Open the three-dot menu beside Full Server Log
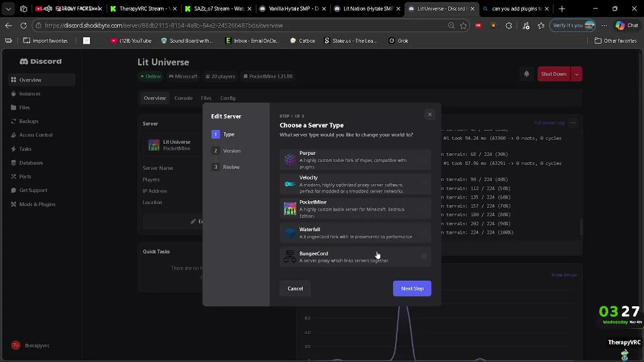Viewport: 644px width, 362px height. pos(573,123)
